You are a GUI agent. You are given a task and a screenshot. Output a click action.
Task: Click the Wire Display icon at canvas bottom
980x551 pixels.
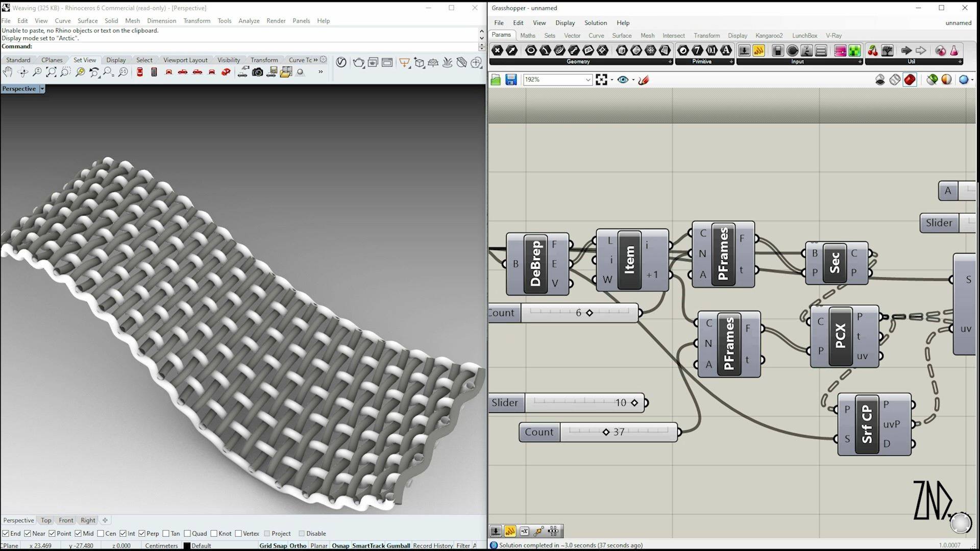538,531
